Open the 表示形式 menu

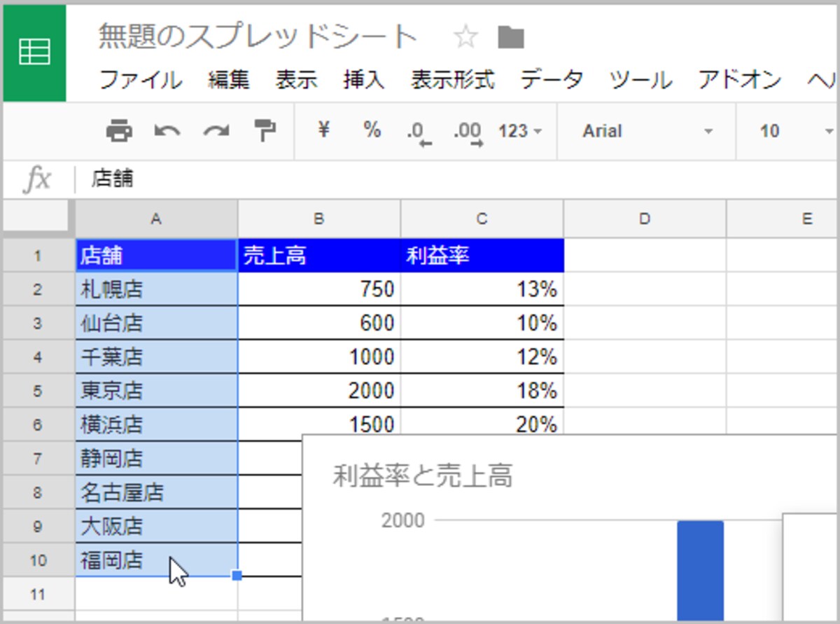pos(452,80)
